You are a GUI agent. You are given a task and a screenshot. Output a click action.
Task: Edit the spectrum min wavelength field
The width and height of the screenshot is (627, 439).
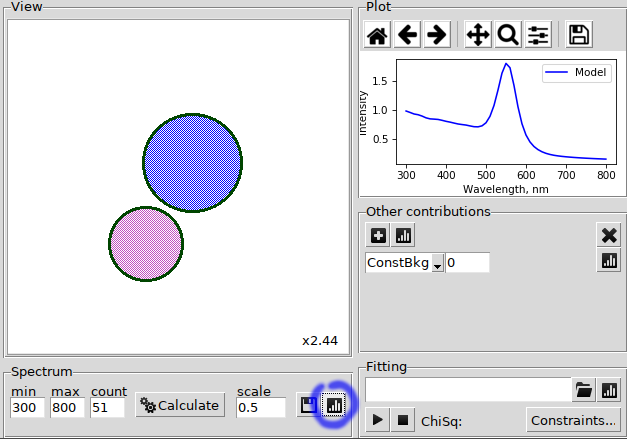point(27,407)
